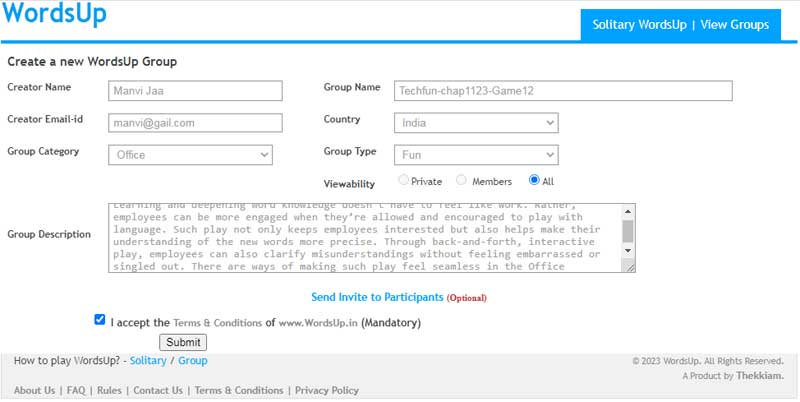Viewport: 800px width, 402px height.
Task: Open the www.WordsUp.in link
Action: coord(317,323)
